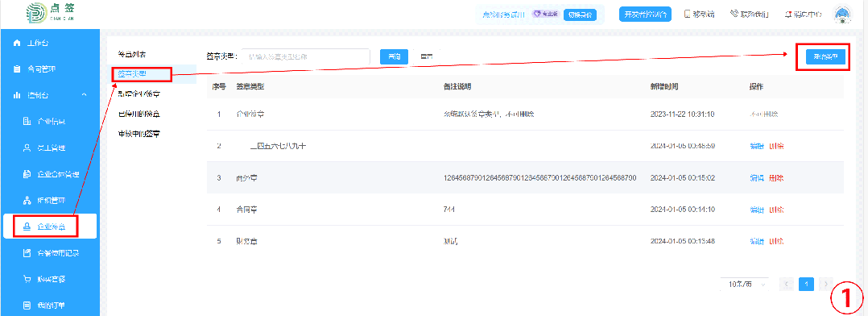Edit the row 2 seal type
868x316 pixels.
[x=757, y=147]
